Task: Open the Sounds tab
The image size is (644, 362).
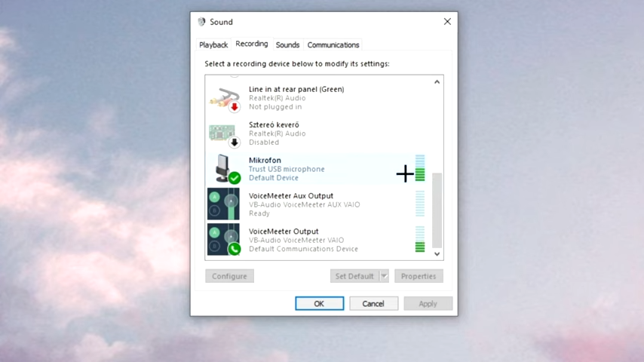Action: tap(287, 44)
